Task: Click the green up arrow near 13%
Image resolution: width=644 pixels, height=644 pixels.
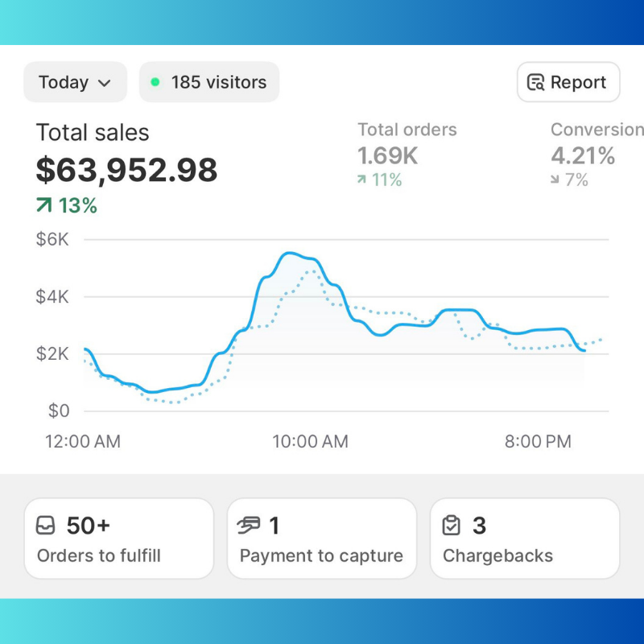Action: click(x=43, y=206)
